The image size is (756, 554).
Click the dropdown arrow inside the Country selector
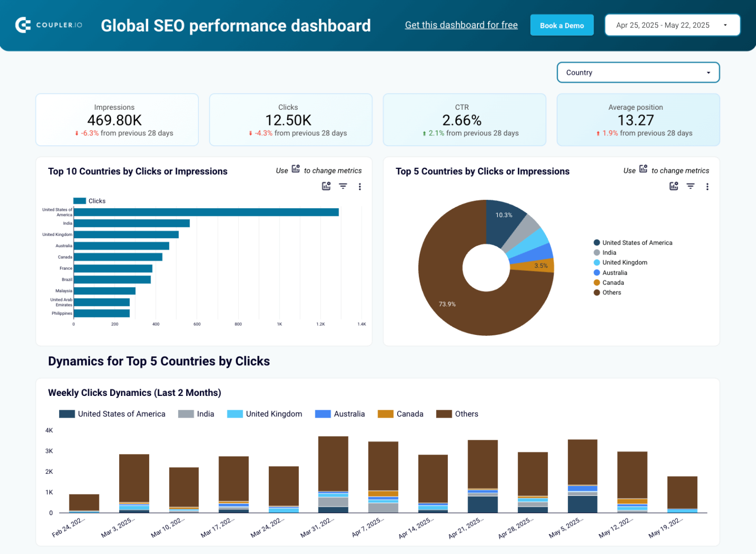coord(708,72)
